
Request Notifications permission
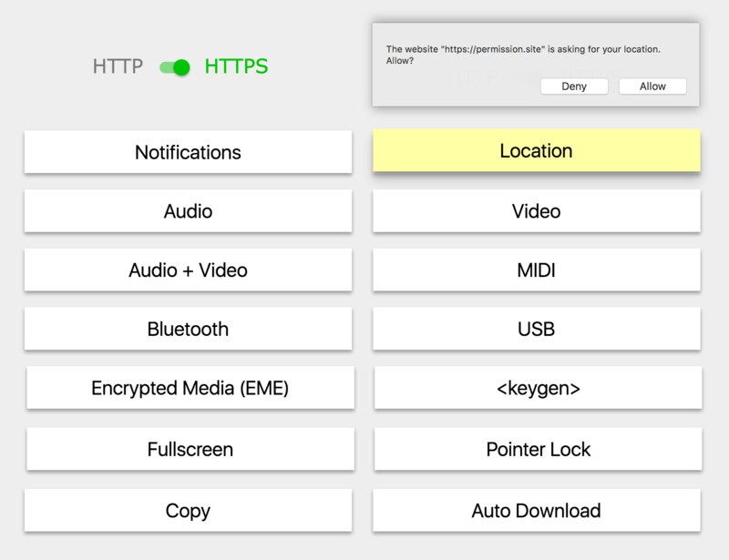tap(189, 152)
